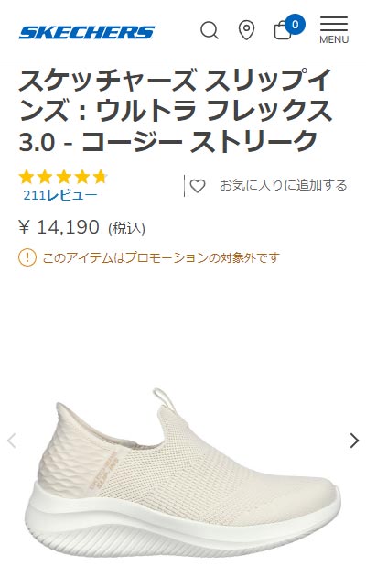
Task: Click the (税込) tax-included label
Action: (x=126, y=228)
